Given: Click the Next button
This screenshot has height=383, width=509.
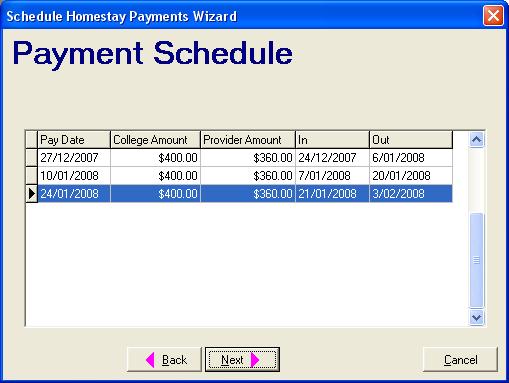Looking at the screenshot, I should coord(242,360).
